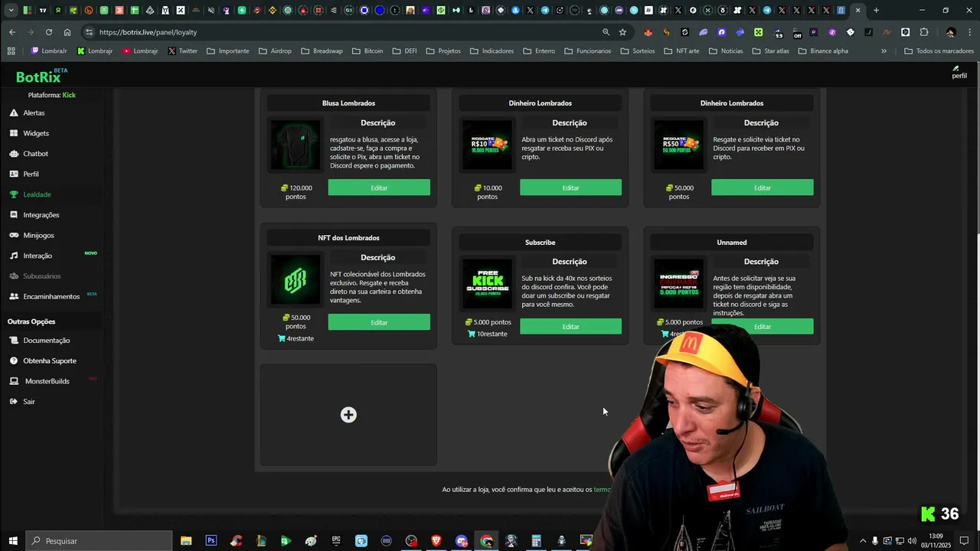This screenshot has height=551, width=980.
Task: Open Encaminhamentos in sidebar
Action: (x=51, y=296)
